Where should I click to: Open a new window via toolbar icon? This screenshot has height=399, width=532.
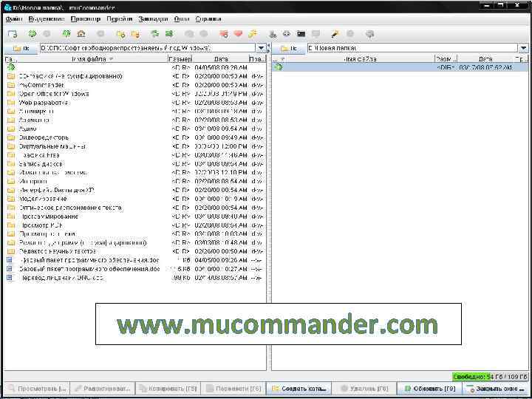pos(13,34)
